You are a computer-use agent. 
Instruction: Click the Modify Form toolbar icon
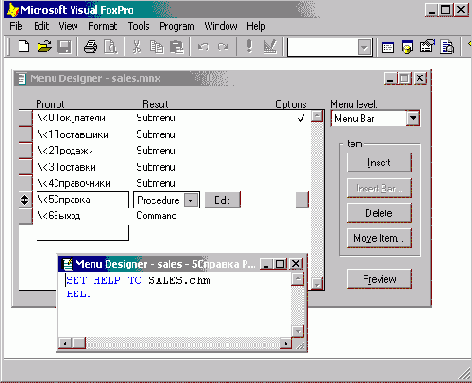(270, 46)
